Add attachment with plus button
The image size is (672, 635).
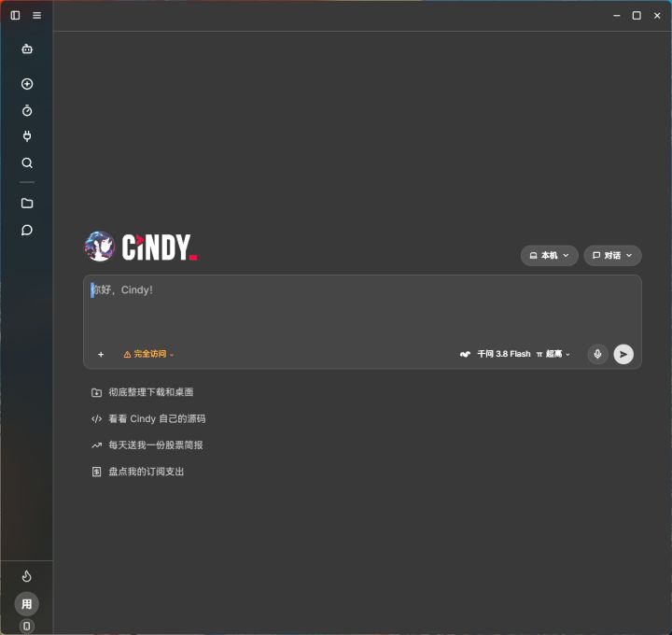pyautogui.click(x=101, y=354)
